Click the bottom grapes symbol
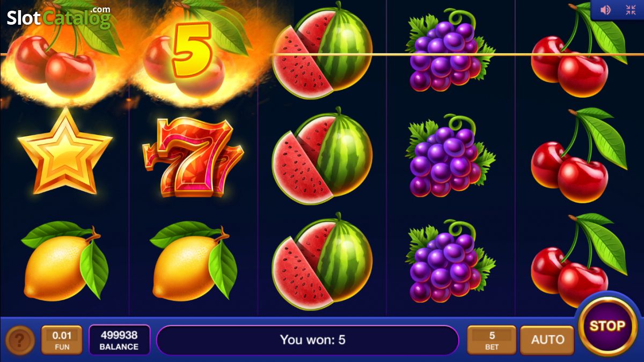This screenshot has height=362, width=644. pyautogui.click(x=450, y=261)
